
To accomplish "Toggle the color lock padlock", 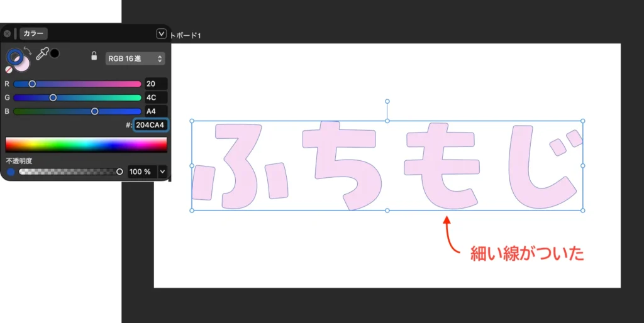I will pyautogui.click(x=94, y=55).
